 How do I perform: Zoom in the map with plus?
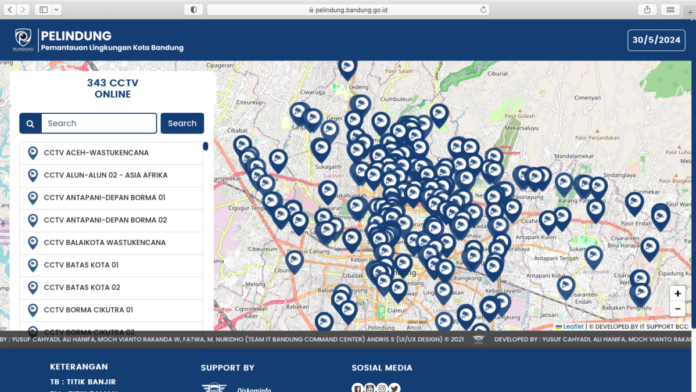click(x=677, y=293)
